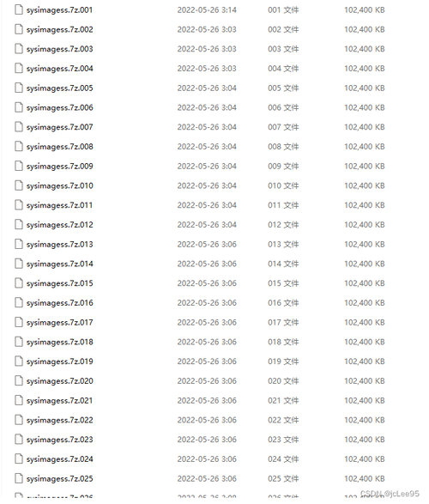Select the file icon for sysimagess.7z.020

[19, 381]
